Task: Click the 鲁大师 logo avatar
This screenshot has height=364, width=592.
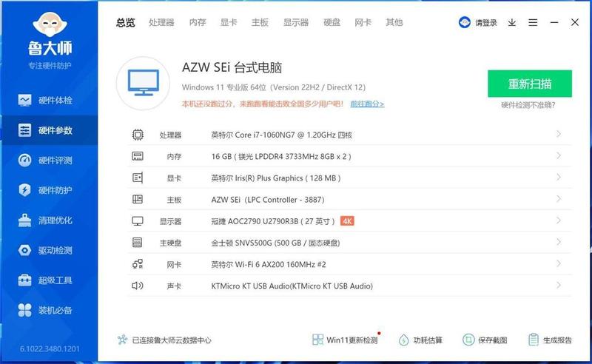Action: (50, 24)
